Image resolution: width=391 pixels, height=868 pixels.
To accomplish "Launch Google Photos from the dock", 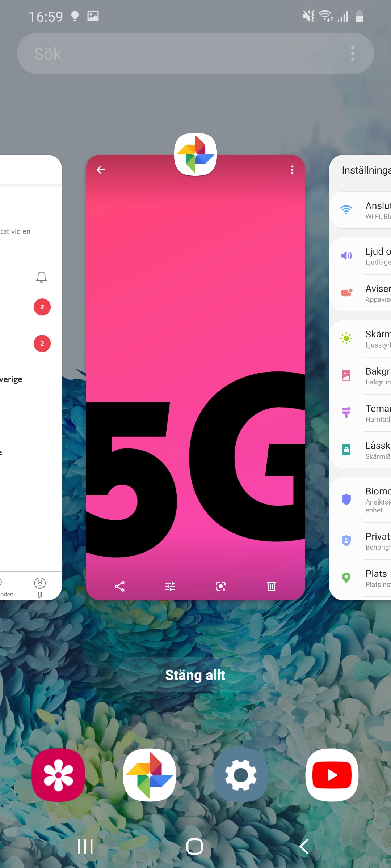I will click(150, 775).
